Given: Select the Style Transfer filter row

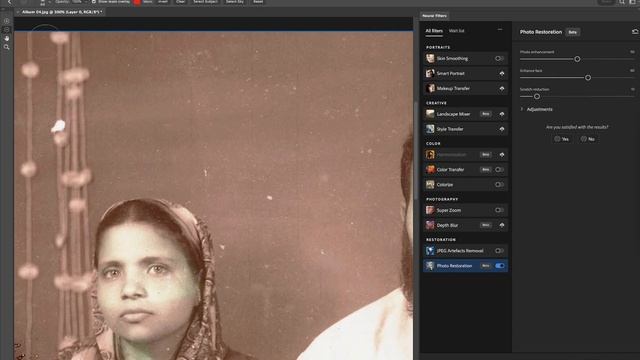Looking at the screenshot, I should 465,129.
